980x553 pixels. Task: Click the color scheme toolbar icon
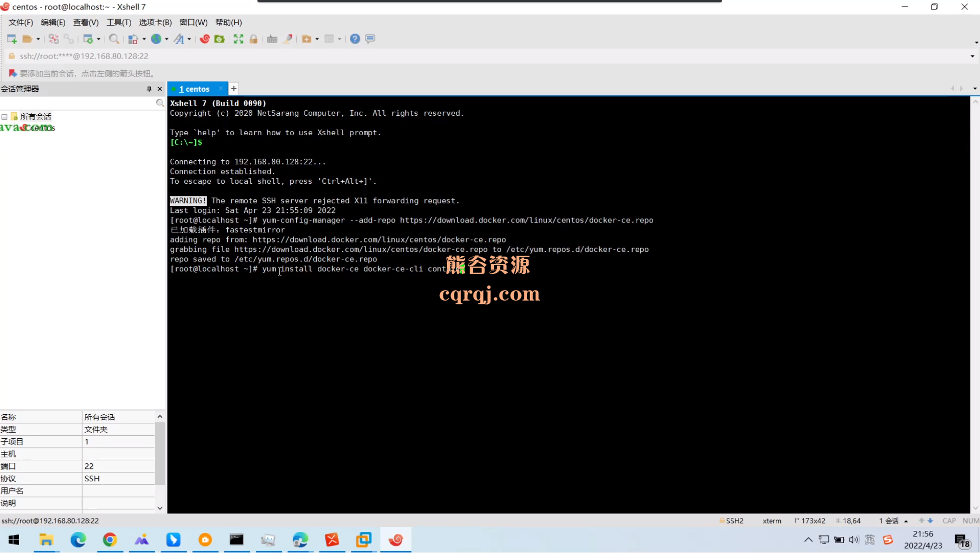pyautogui.click(x=133, y=39)
